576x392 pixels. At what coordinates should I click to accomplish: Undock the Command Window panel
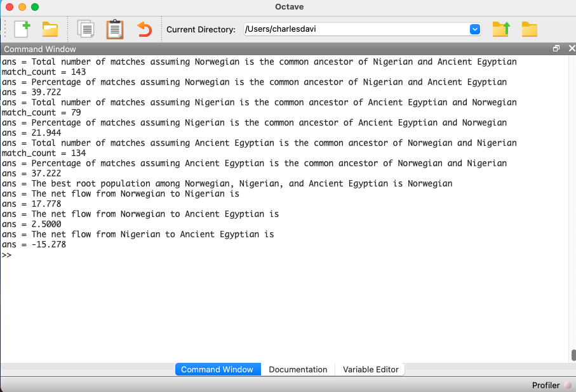click(x=556, y=49)
